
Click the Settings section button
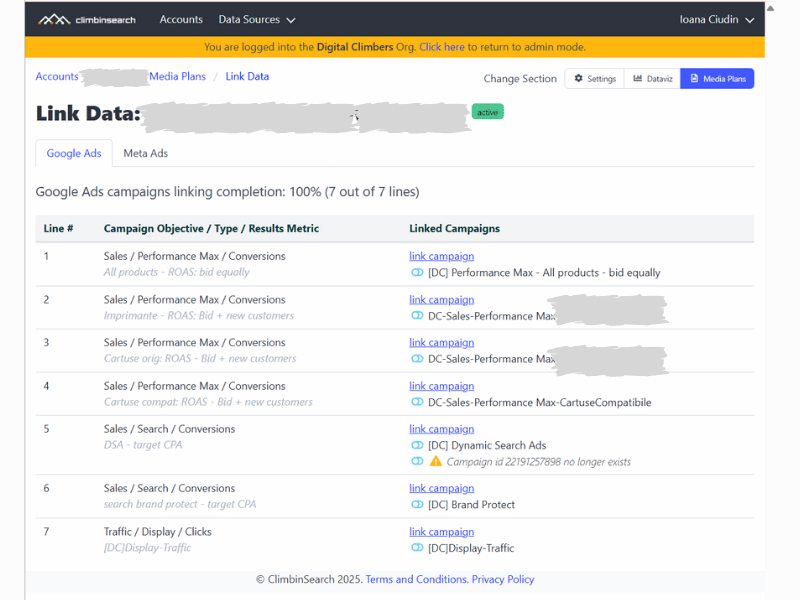tap(594, 79)
